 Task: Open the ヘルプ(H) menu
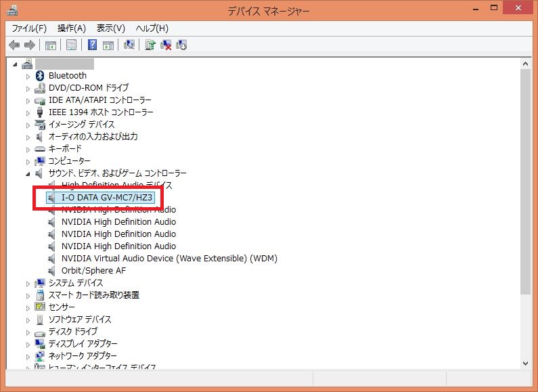[x=152, y=28]
